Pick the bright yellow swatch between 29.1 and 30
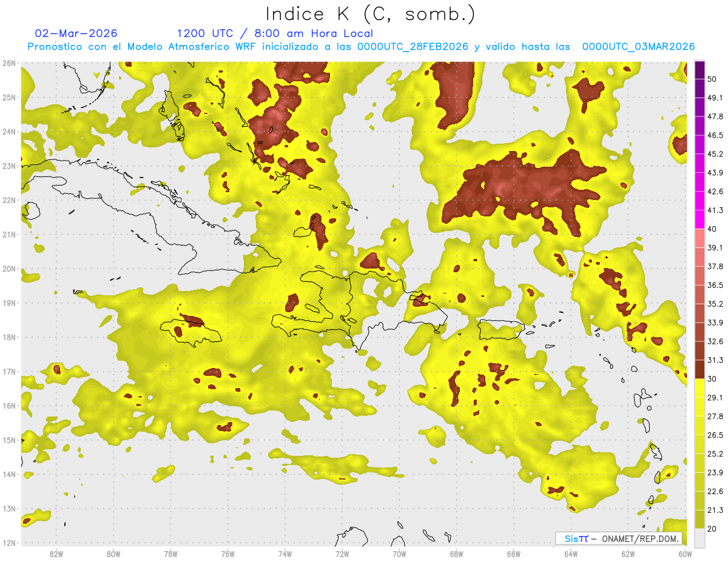The height and width of the screenshot is (562, 728). click(699, 388)
